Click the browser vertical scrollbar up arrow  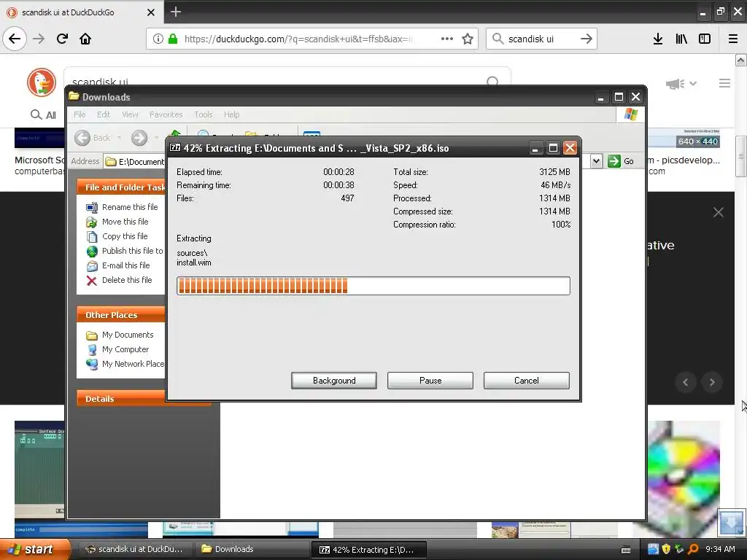[x=740, y=61]
